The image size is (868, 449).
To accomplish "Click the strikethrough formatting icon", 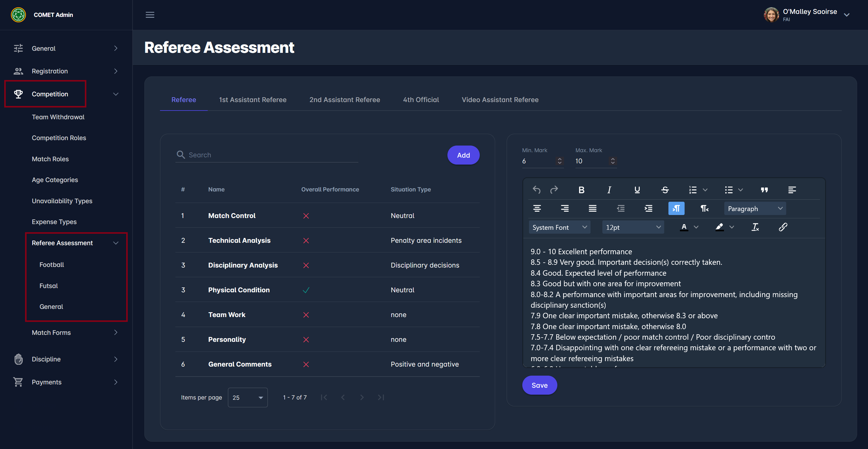I will pyautogui.click(x=665, y=190).
